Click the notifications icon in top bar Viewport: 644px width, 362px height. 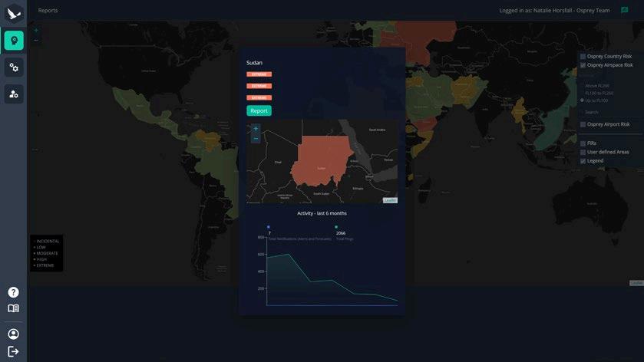[624, 10]
